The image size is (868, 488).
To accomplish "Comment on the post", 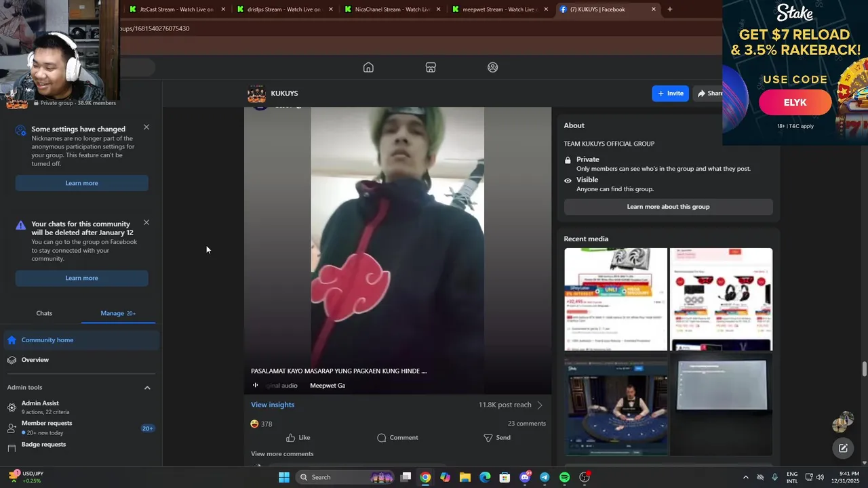I will [x=397, y=438].
